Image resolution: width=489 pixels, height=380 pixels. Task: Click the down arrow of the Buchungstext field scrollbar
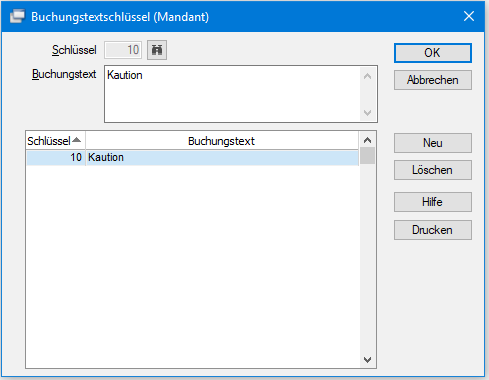coord(368,113)
